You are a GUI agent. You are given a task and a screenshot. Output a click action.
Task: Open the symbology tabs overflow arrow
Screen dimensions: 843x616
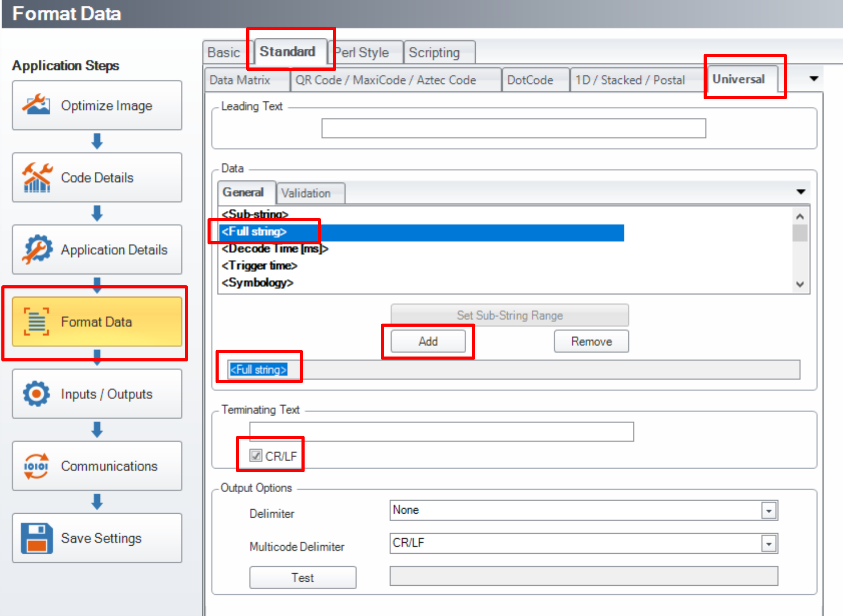814,79
